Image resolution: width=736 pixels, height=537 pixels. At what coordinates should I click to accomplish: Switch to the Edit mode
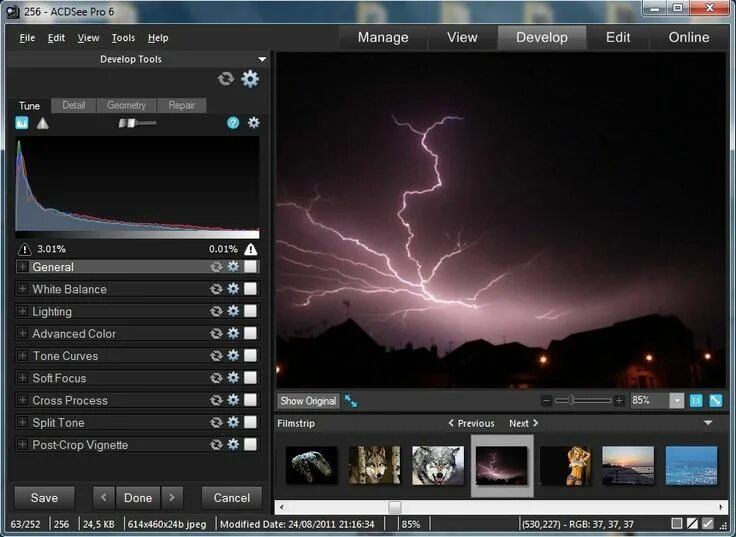coord(618,38)
